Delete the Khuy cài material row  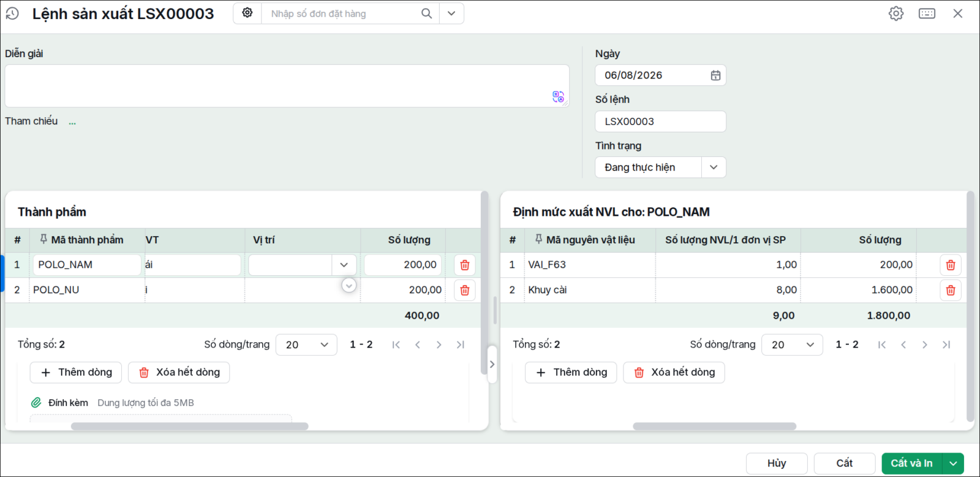[x=951, y=290]
